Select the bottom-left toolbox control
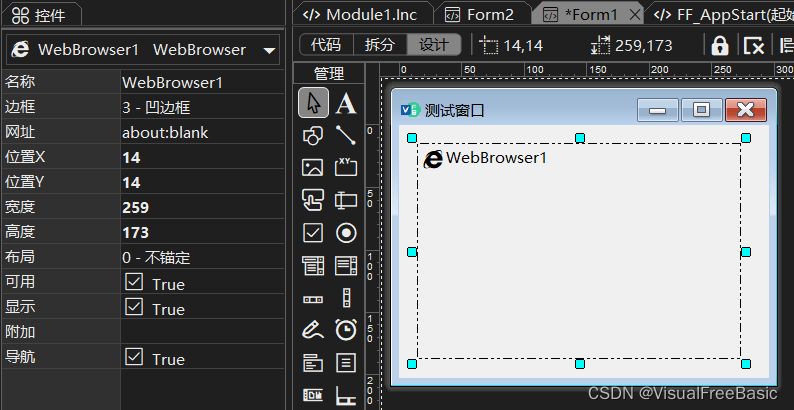The width and height of the screenshot is (794, 410). coord(313,395)
